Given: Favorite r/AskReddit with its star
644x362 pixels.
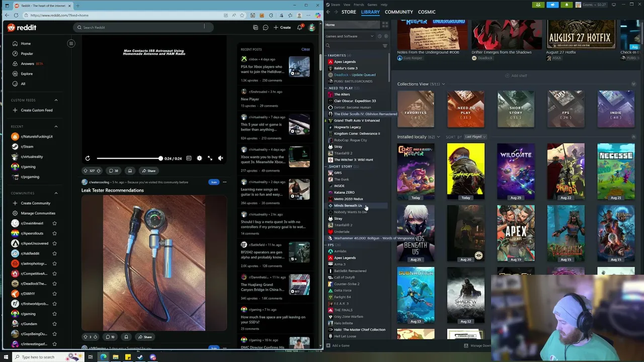Looking at the screenshot, I should coord(54,253).
